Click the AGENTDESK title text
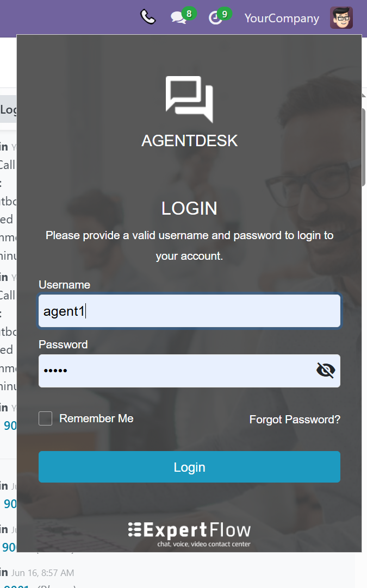367x588 pixels. [189, 141]
